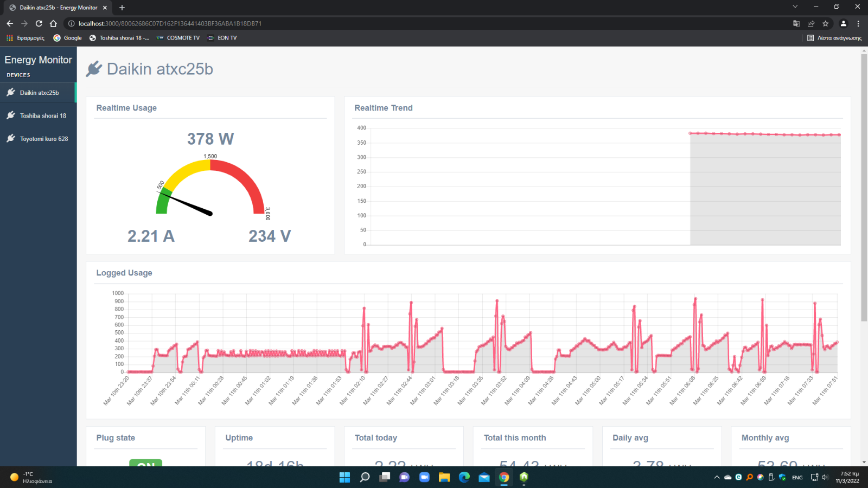Open new tab with plus button

click(122, 8)
